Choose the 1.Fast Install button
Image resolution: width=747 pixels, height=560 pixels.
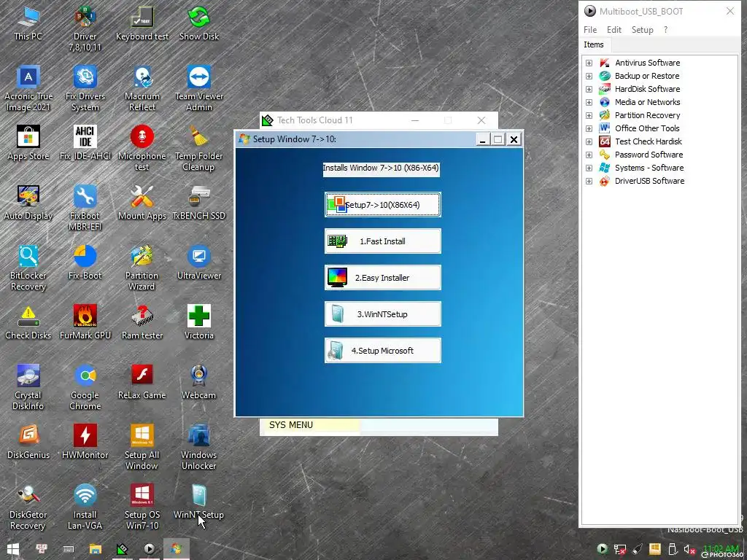(x=382, y=241)
